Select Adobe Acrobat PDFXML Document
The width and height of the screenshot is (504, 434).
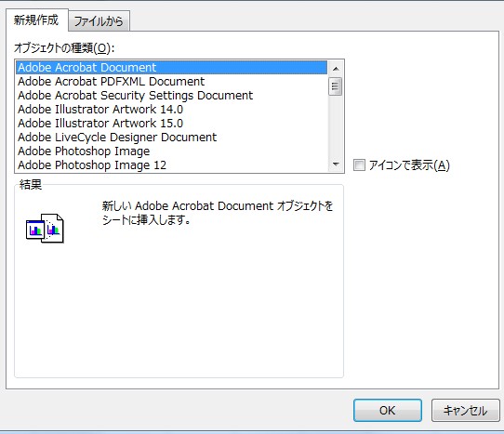click(172, 82)
